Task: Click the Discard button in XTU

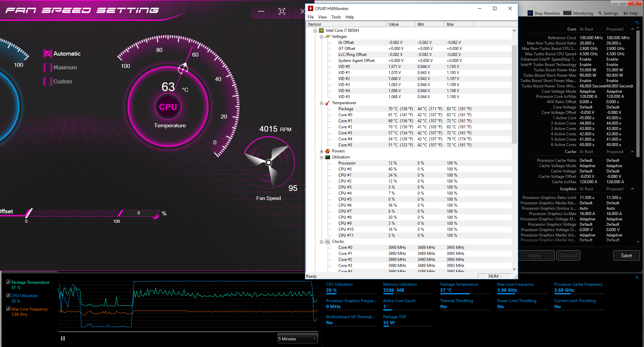Action: coord(568,255)
